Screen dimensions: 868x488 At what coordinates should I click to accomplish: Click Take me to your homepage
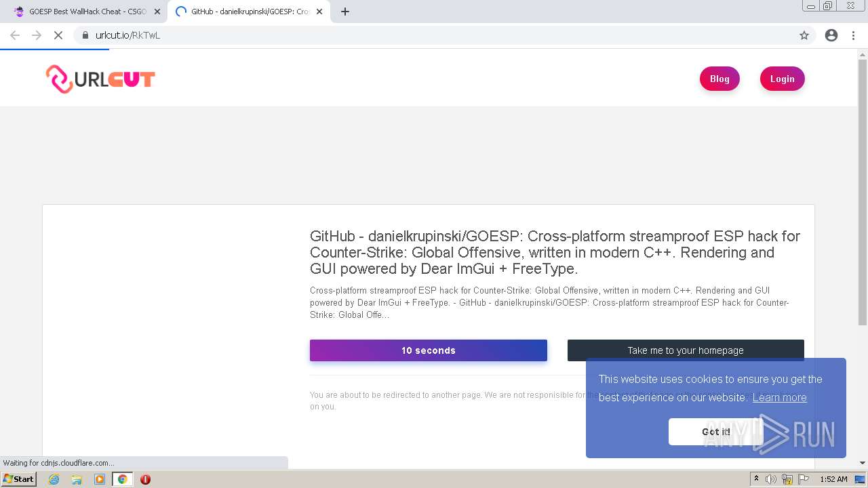coord(686,350)
